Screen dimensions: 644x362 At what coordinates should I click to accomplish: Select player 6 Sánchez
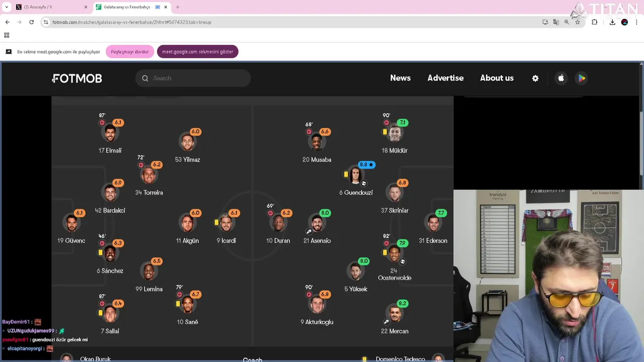110,254
